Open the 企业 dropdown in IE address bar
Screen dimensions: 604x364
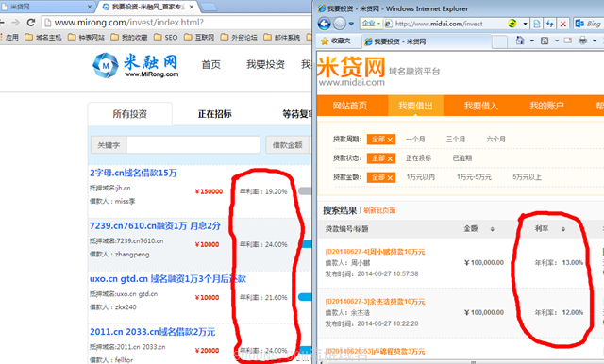coord(371,24)
